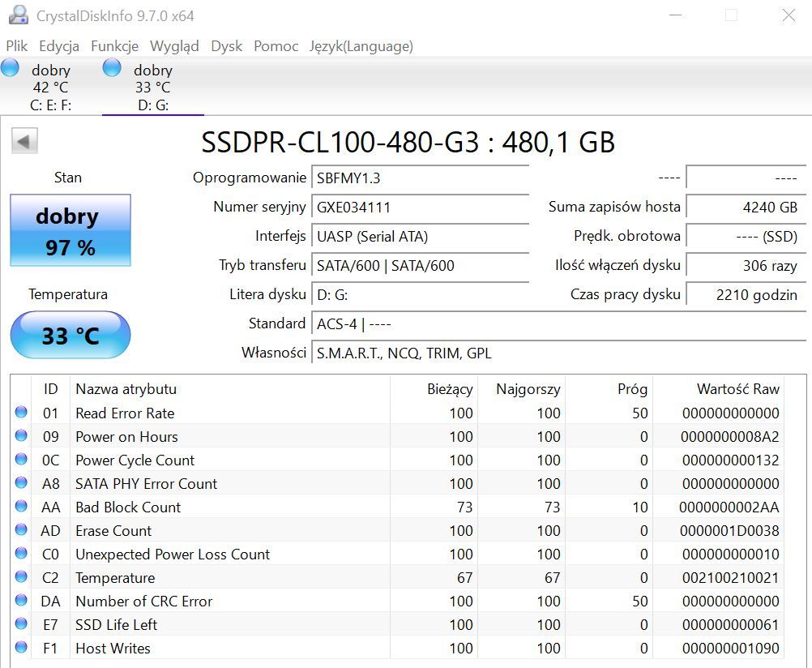Click status orb for SSD Life Left

coord(21,623)
